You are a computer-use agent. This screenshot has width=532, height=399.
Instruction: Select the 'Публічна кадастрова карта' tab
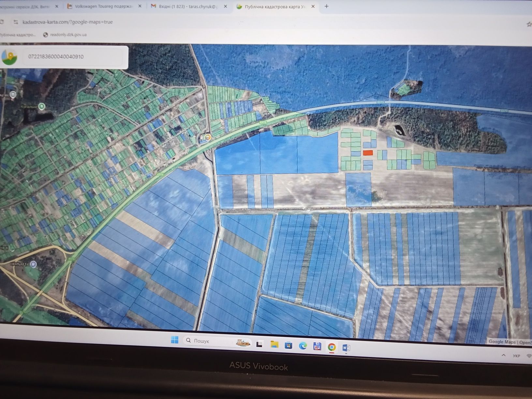pos(276,6)
